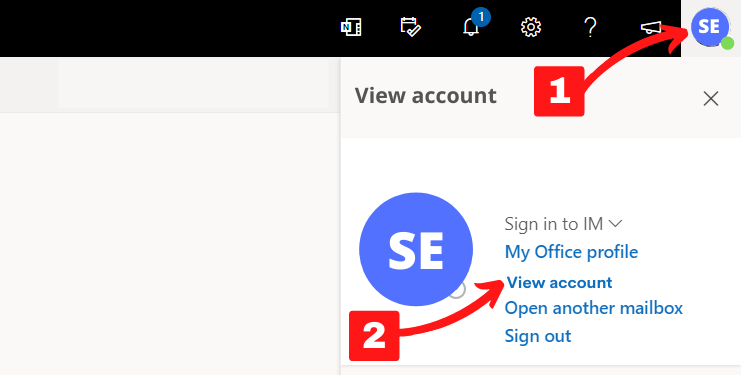The width and height of the screenshot is (741, 375).
Task: Click the SE account avatar in top bar
Action: (710, 27)
